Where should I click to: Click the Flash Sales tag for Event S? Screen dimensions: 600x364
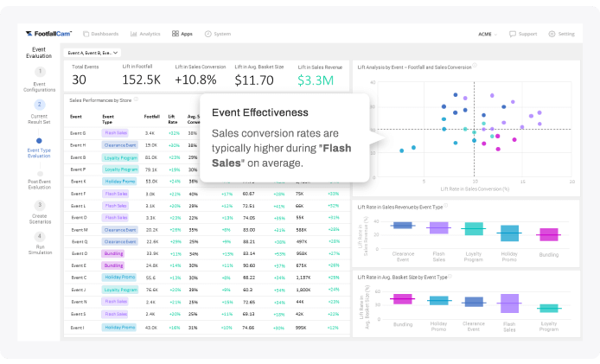click(115, 314)
